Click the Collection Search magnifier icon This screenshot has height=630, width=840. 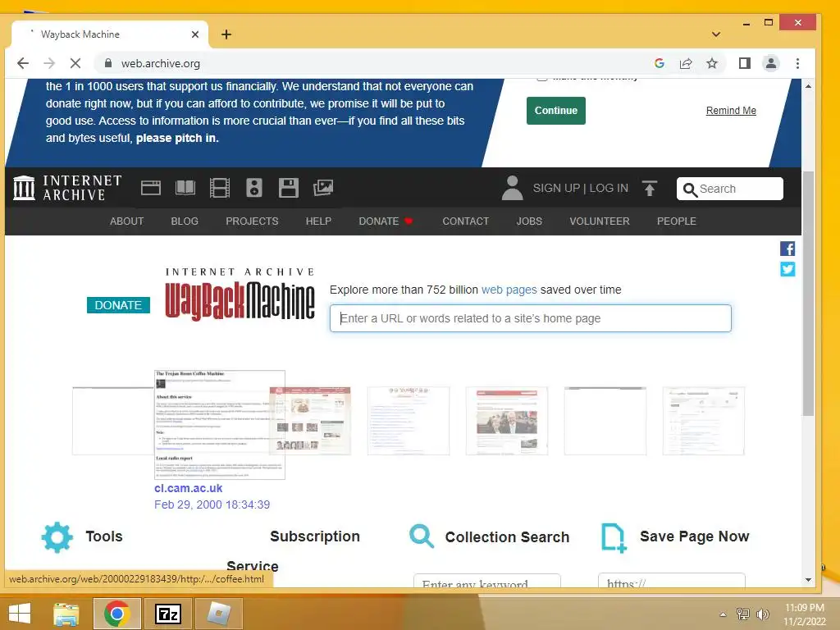tap(422, 536)
